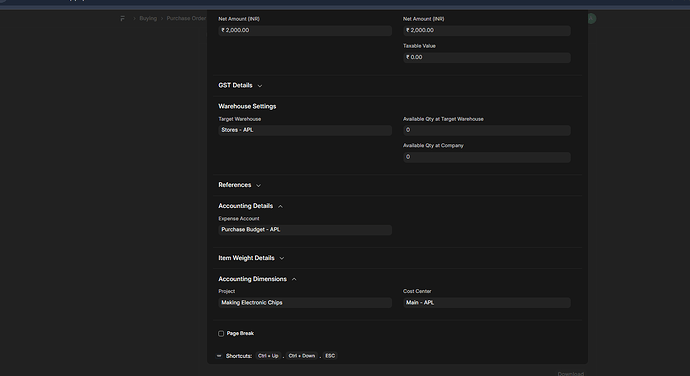The height and width of the screenshot is (376, 690).
Task: Open the Buying breadcrumb link
Action: tap(148, 18)
